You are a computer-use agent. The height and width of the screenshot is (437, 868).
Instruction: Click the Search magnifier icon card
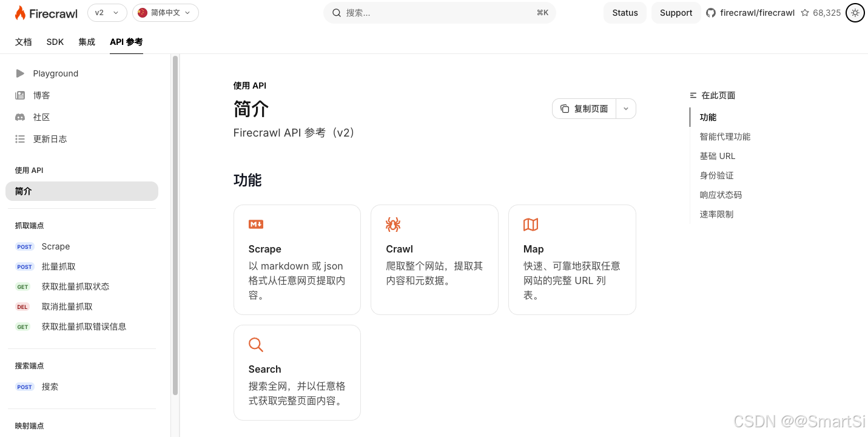[255, 344]
